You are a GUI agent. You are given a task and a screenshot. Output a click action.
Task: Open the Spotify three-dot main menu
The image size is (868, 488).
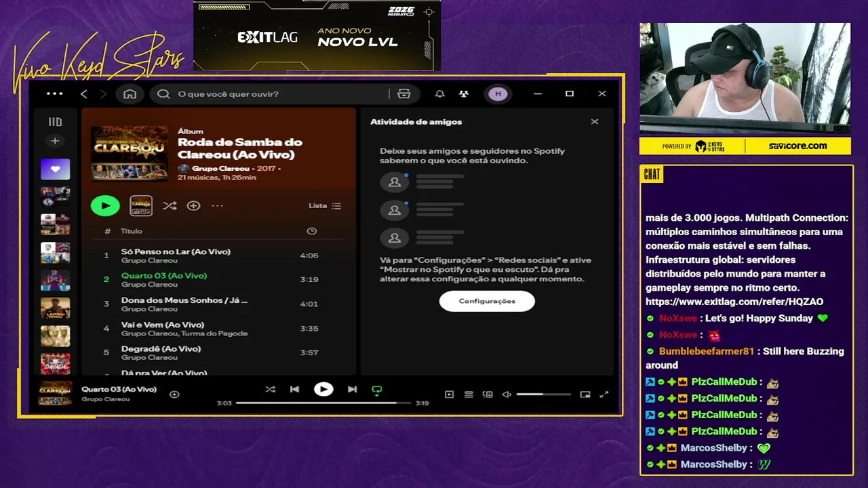pyautogui.click(x=55, y=94)
